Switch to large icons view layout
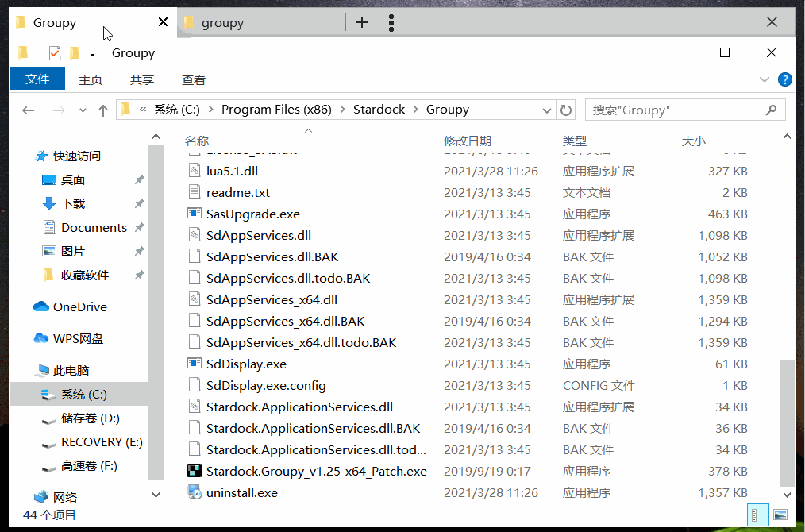 pos(780,515)
